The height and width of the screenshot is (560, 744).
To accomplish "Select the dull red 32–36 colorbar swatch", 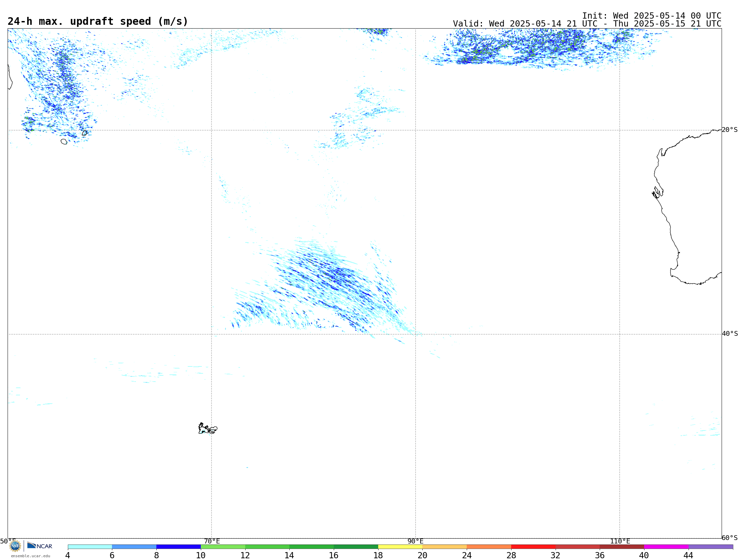I will point(578,547).
